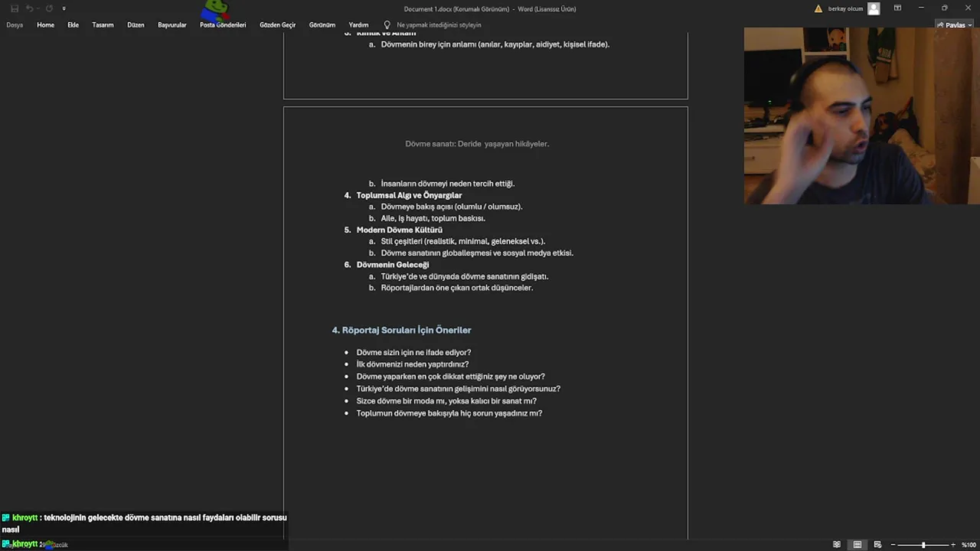Switch to the Home ribbon tab
The width and height of the screenshot is (980, 551).
click(45, 24)
